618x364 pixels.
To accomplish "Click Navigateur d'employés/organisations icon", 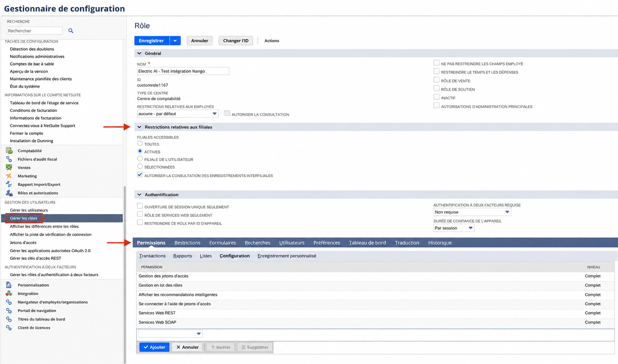I will tap(9, 302).
